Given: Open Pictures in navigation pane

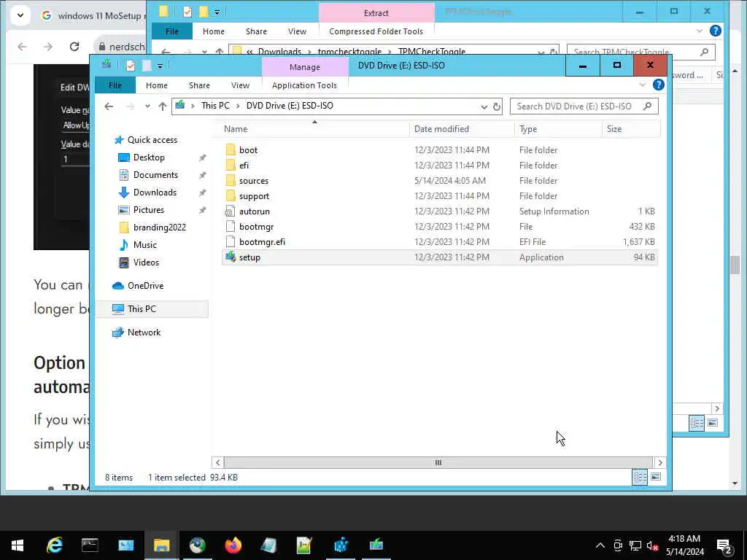Looking at the screenshot, I should point(149,210).
